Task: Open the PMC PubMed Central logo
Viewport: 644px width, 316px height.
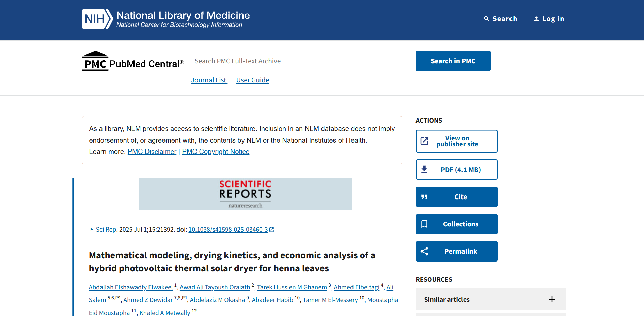Action: point(133,61)
